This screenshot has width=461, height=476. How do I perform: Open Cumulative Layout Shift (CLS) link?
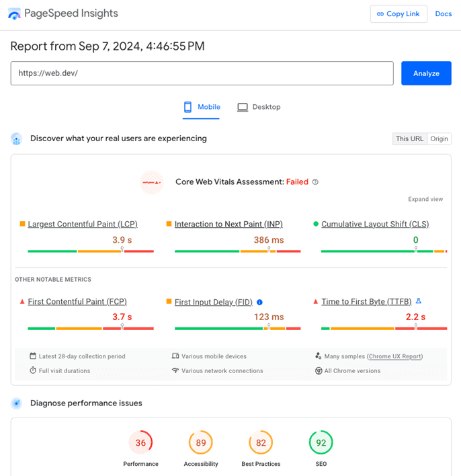(x=375, y=224)
